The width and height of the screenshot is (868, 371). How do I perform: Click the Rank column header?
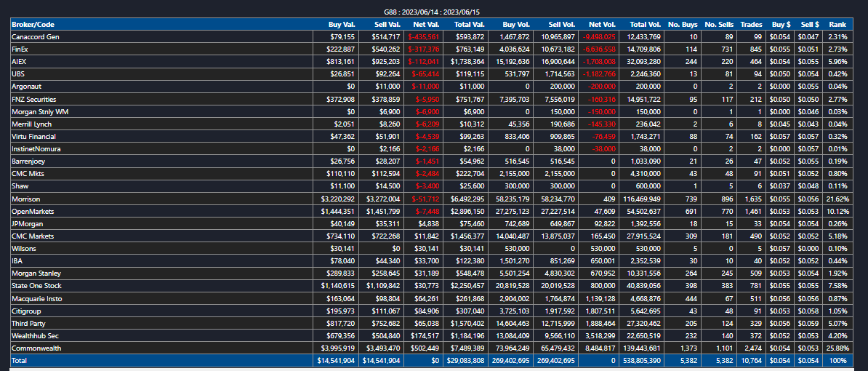[837, 25]
